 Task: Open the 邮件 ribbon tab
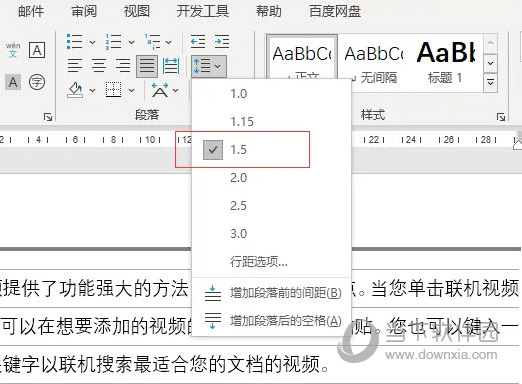(31, 11)
